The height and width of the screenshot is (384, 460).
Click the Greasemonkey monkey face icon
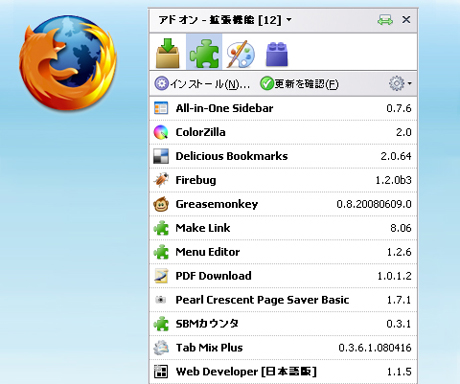click(161, 204)
